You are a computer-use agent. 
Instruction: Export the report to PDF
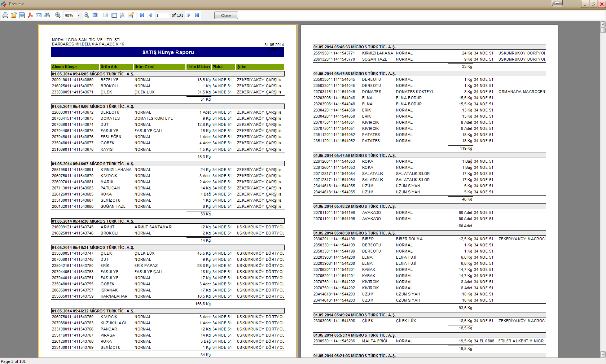point(30,15)
